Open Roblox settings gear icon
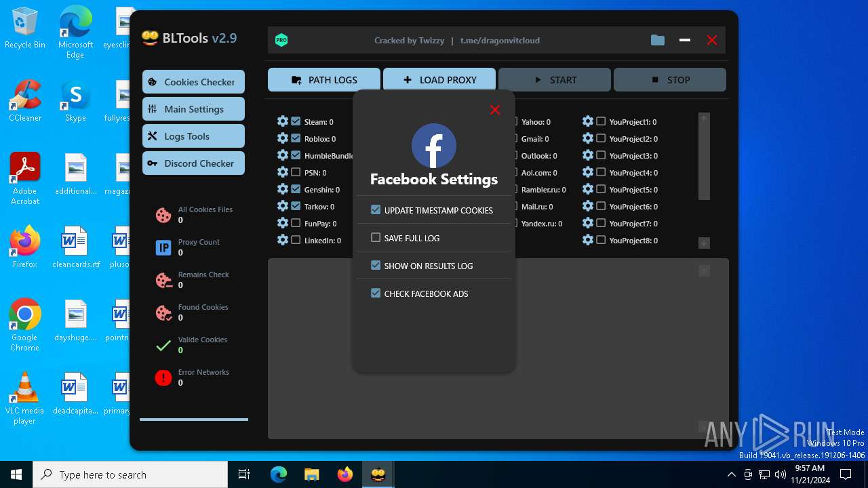The width and height of the screenshot is (868, 488). [x=283, y=138]
